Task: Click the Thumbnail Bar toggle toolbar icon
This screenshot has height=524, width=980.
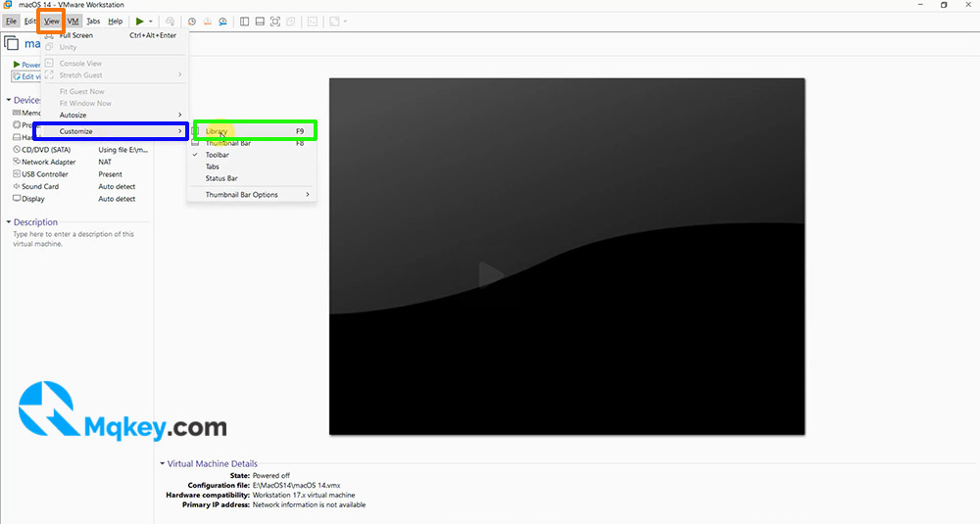Action: [x=260, y=22]
